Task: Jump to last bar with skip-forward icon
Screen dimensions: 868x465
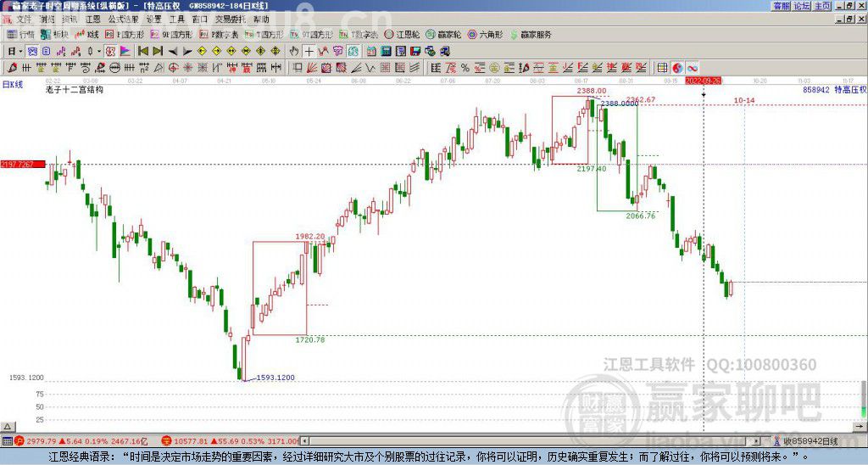Action: tap(158, 51)
